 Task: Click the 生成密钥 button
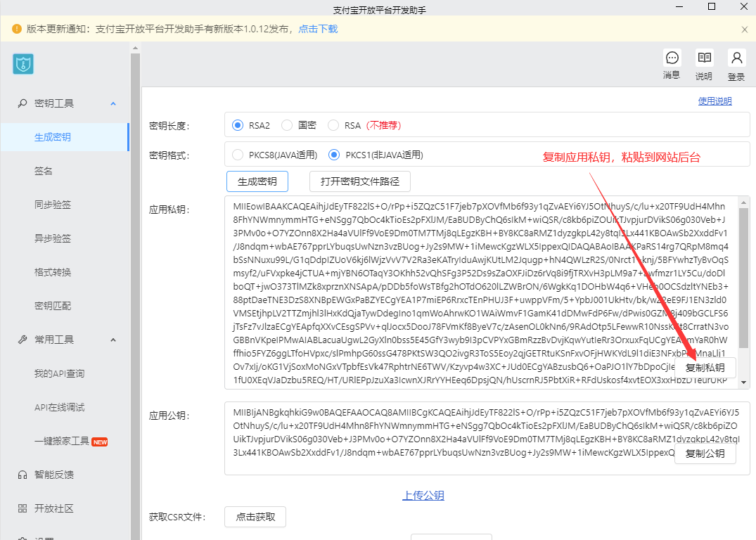pos(257,181)
